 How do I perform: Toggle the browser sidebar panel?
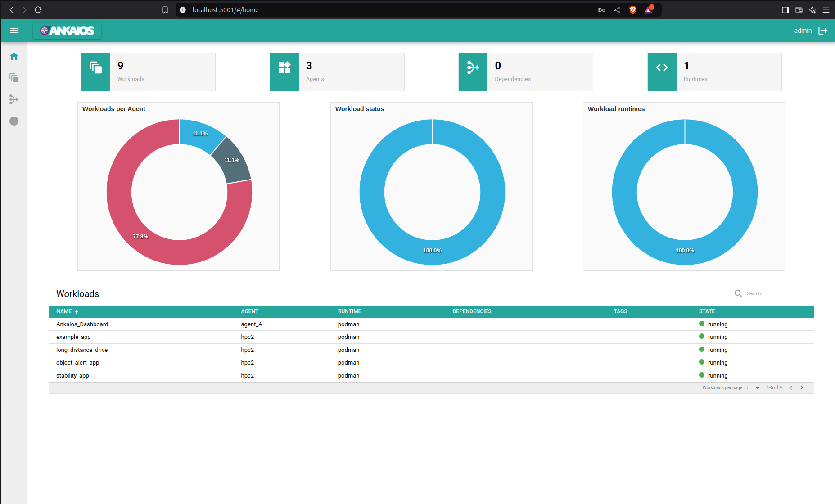coord(785,10)
